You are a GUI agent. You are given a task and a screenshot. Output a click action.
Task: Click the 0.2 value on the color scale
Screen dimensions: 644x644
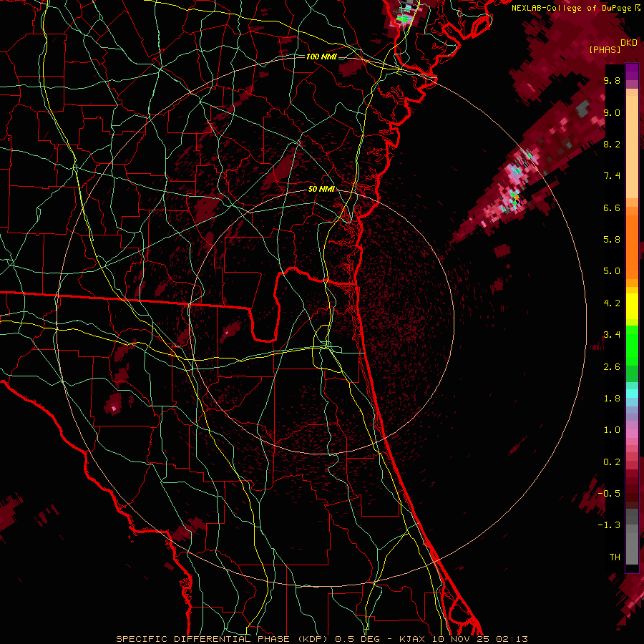(612, 462)
